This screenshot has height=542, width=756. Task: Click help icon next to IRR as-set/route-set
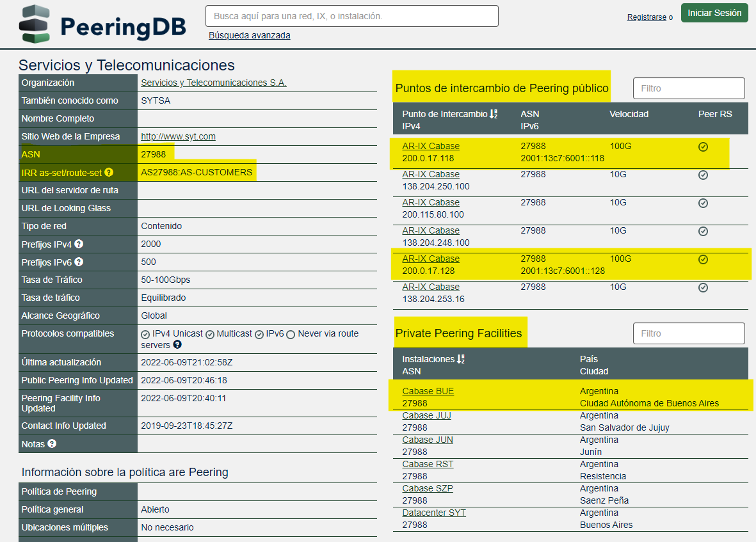click(x=109, y=172)
